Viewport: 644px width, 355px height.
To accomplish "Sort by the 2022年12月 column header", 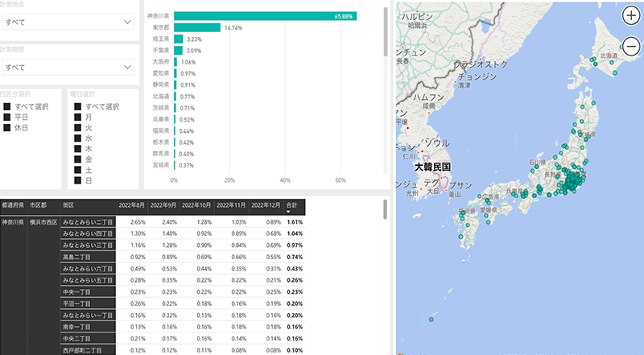I will (x=266, y=205).
